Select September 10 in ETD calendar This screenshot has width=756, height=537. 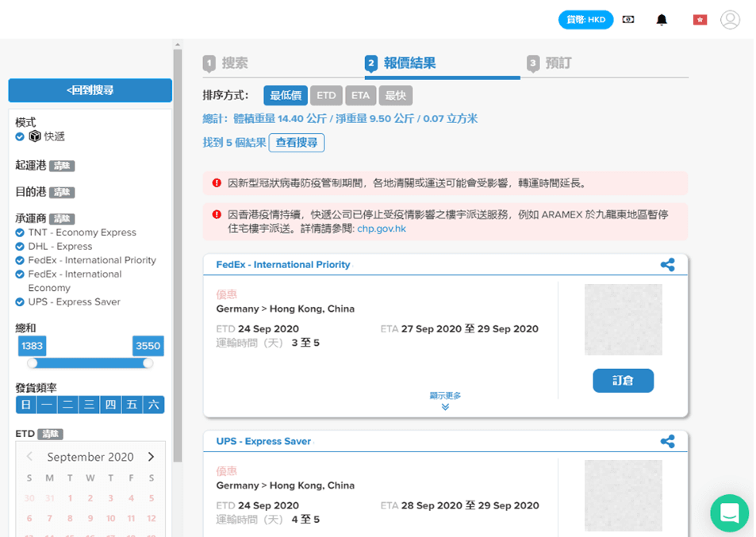pos(110,518)
